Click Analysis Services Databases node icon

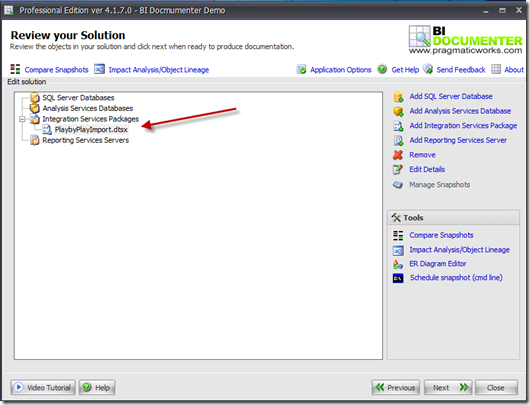coord(34,108)
